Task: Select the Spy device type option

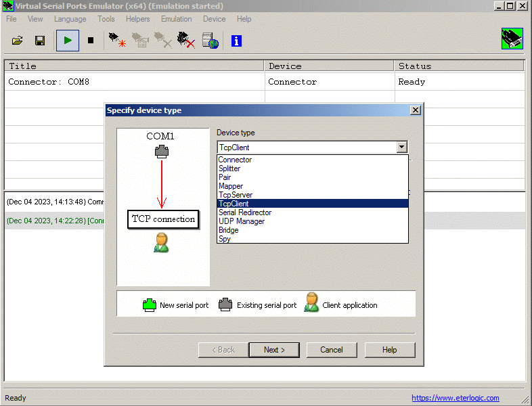Action: 224,239
